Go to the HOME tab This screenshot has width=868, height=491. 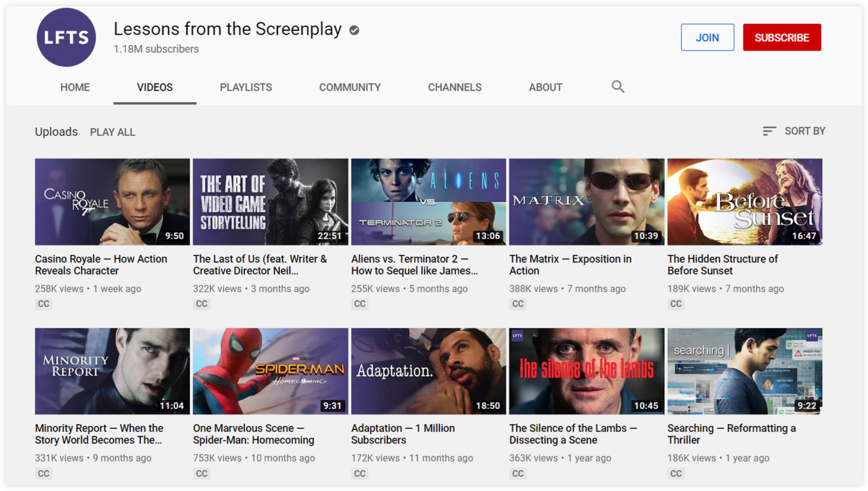[75, 87]
